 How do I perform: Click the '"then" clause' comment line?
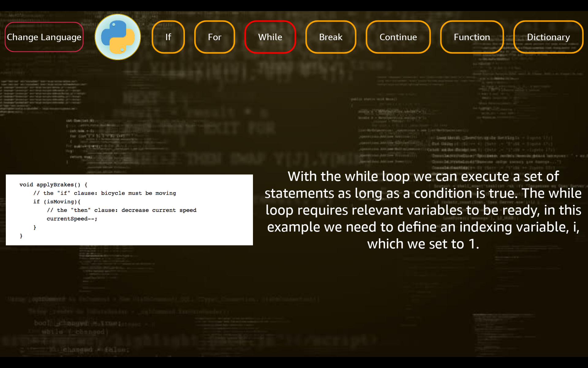tap(122, 210)
